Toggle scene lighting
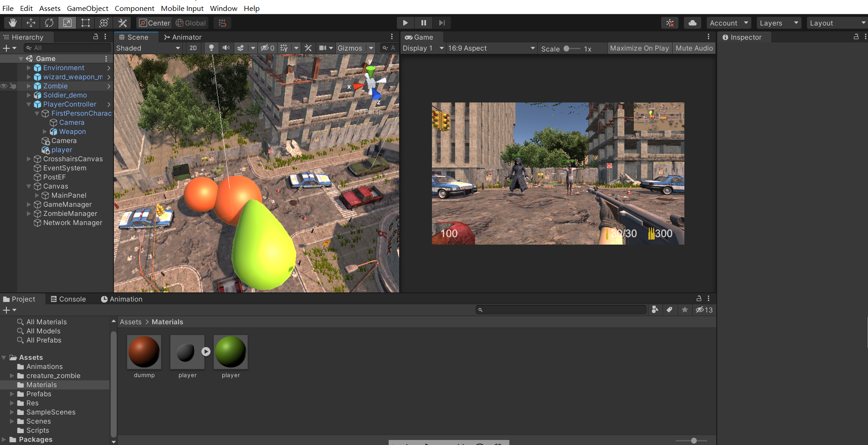The width and height of the screenshot is (868, 445). 211,48
